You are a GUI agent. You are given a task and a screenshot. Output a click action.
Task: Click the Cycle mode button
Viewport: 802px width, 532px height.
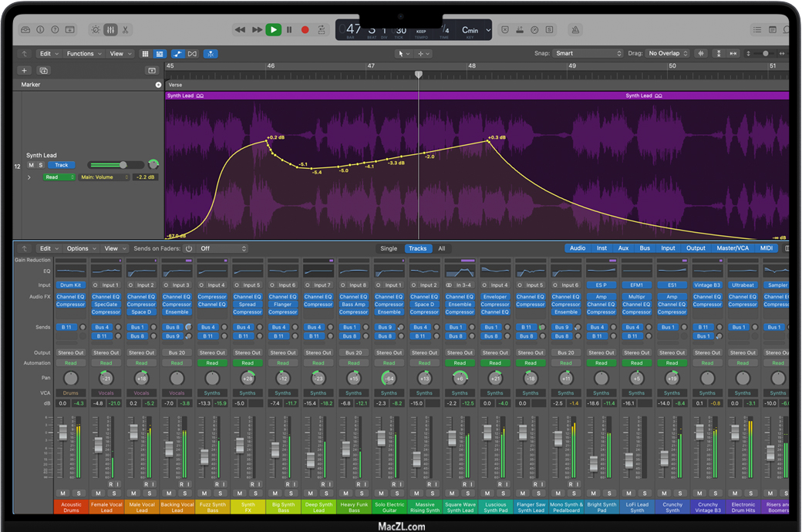pos(321,30)
